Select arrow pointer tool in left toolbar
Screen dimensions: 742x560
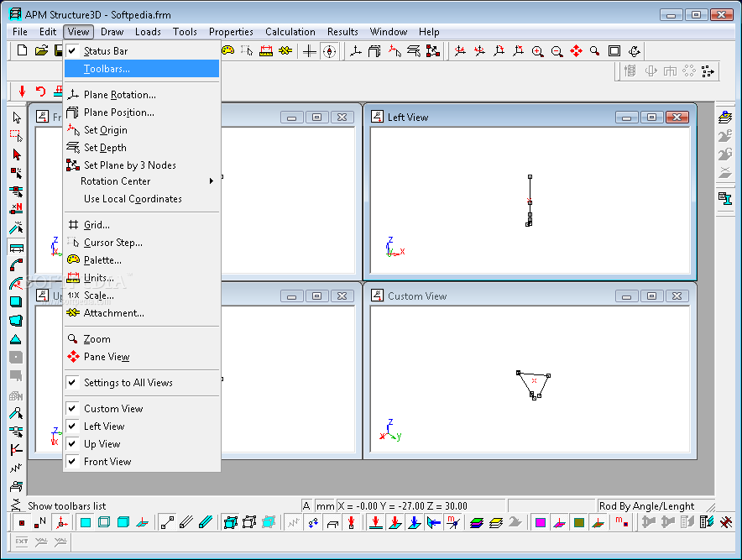(17, 118)
